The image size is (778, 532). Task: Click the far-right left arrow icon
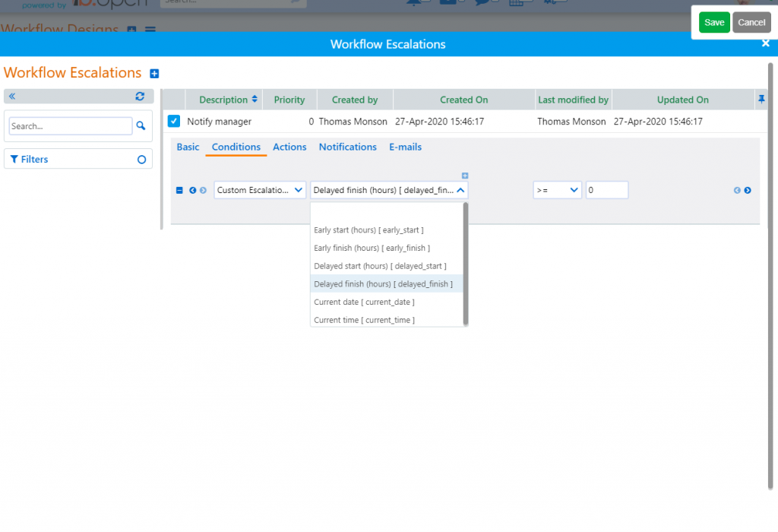click(737, 190)
